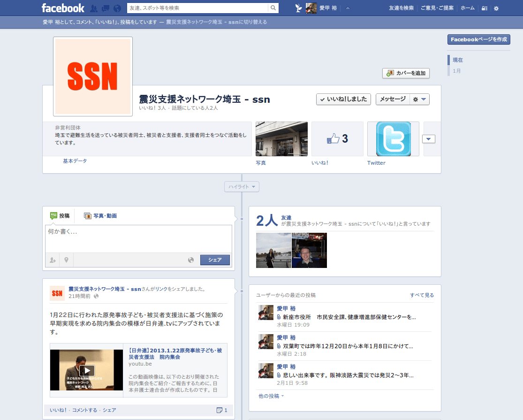Click the メッセージ button
The height and width of the screenshot is (420, 523).
(x=393, y=99)
